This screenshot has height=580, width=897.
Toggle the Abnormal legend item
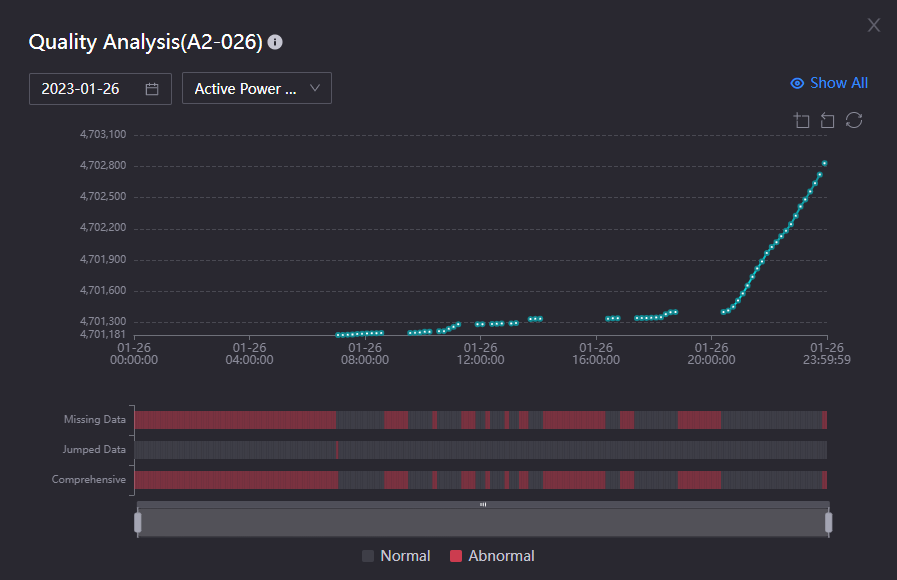point(492,556)
